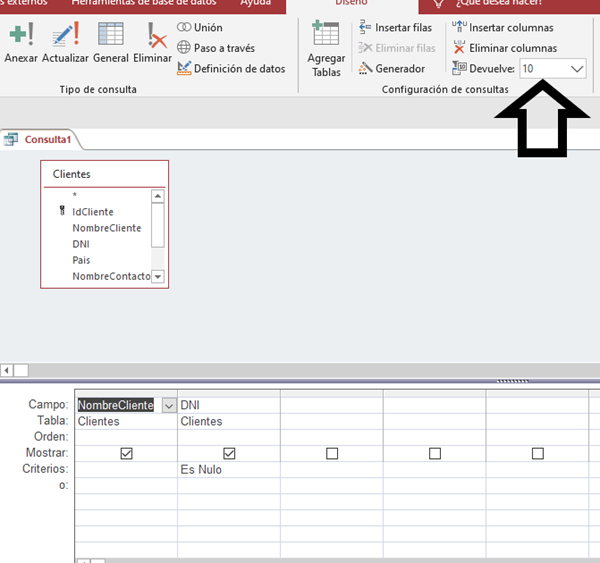
Task: Click the Es Nulo criteria cell
Action: click(228, 469)
